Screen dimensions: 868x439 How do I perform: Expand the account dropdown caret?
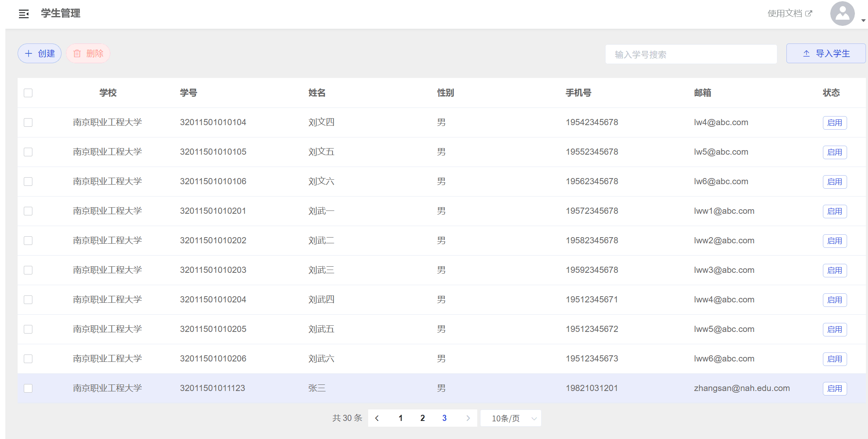pyautogui.click(x=863, y=21)
